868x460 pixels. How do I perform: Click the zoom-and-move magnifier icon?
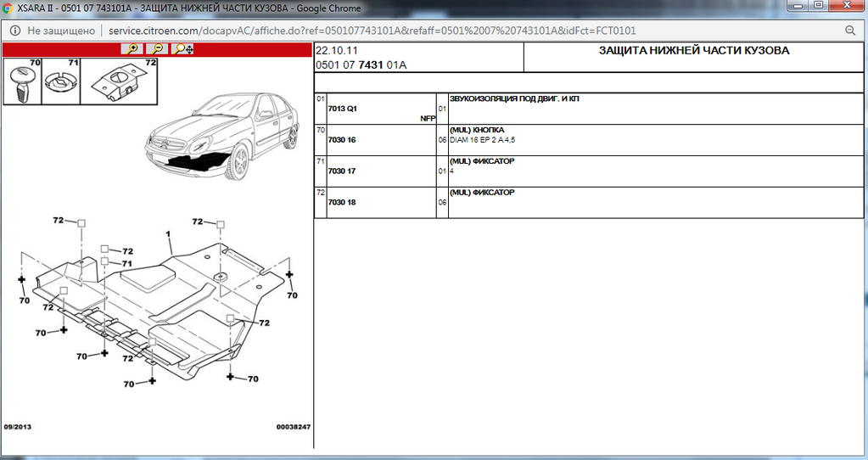click(x=182, y=49)
